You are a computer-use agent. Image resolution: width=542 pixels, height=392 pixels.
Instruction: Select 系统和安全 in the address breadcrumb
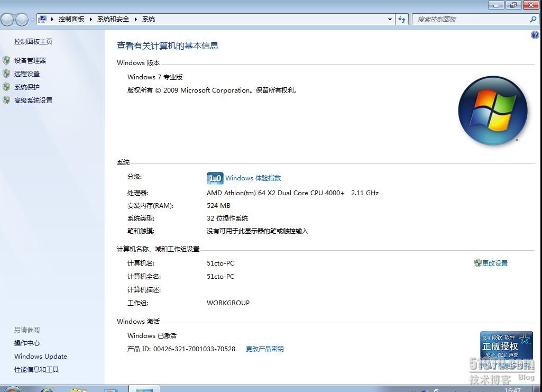click(x=113, y=19)
